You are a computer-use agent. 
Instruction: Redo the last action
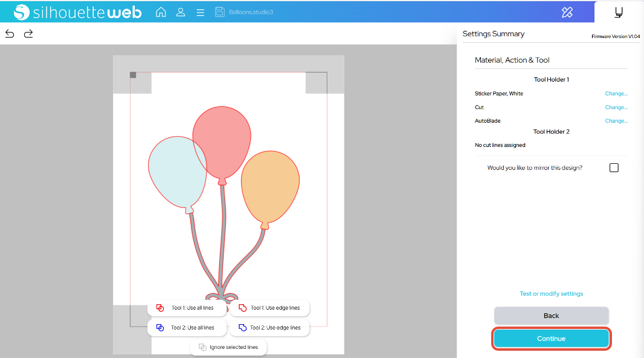point(28,34)
